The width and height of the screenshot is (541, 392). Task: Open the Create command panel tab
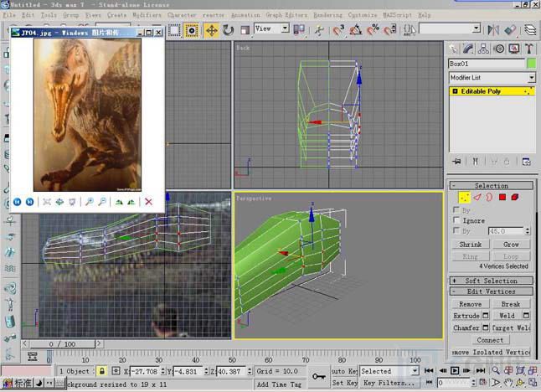pos(453,49)
